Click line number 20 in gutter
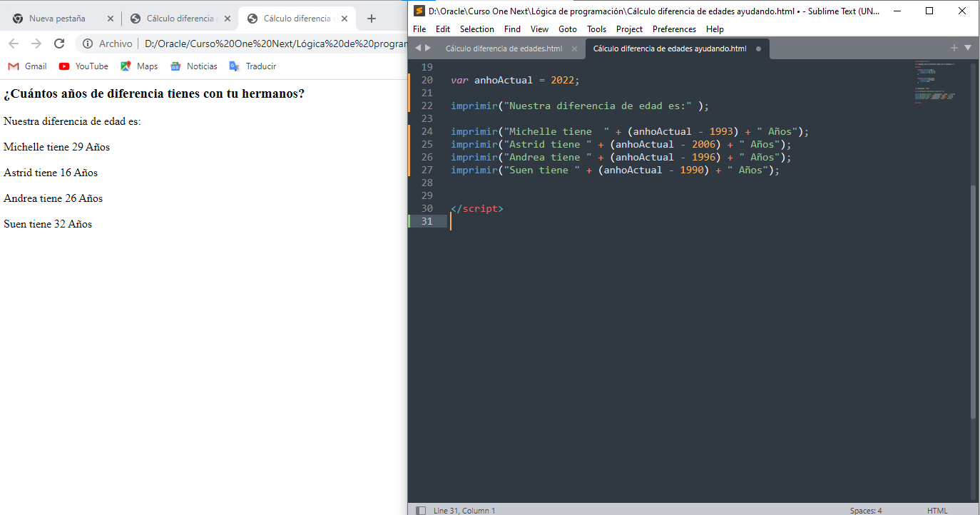Viewport: 980px width, 515px height. coord(427,80)
